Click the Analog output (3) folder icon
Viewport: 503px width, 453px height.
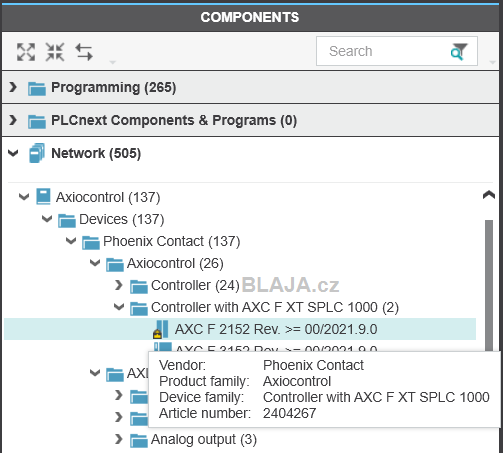[x=139, y=441]
